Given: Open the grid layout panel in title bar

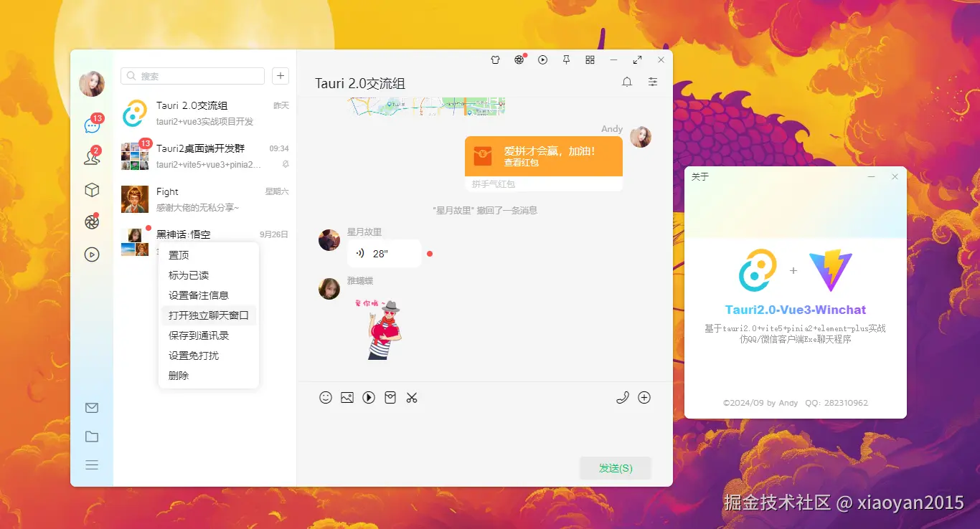Looking at the screenshot, I should tap(590, 59).
